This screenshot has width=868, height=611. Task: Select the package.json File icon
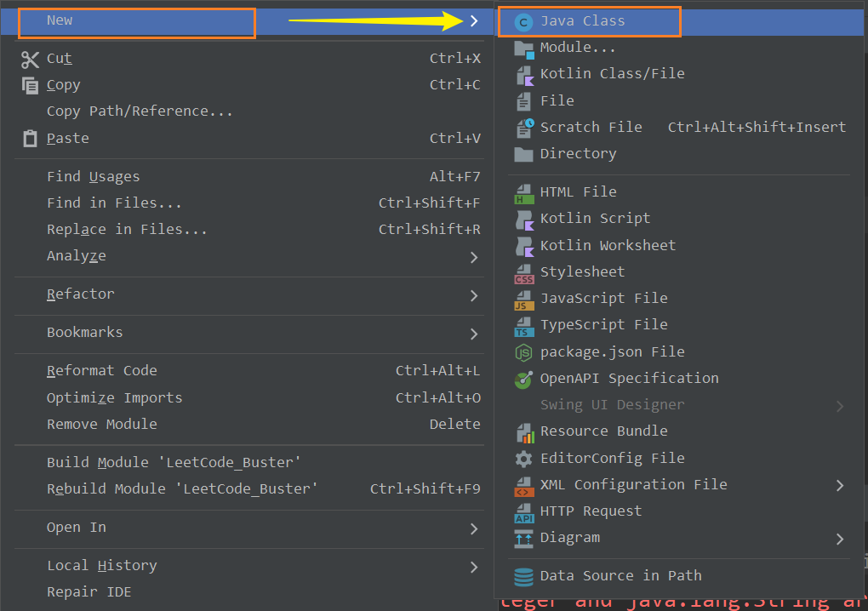coord(523,351)
